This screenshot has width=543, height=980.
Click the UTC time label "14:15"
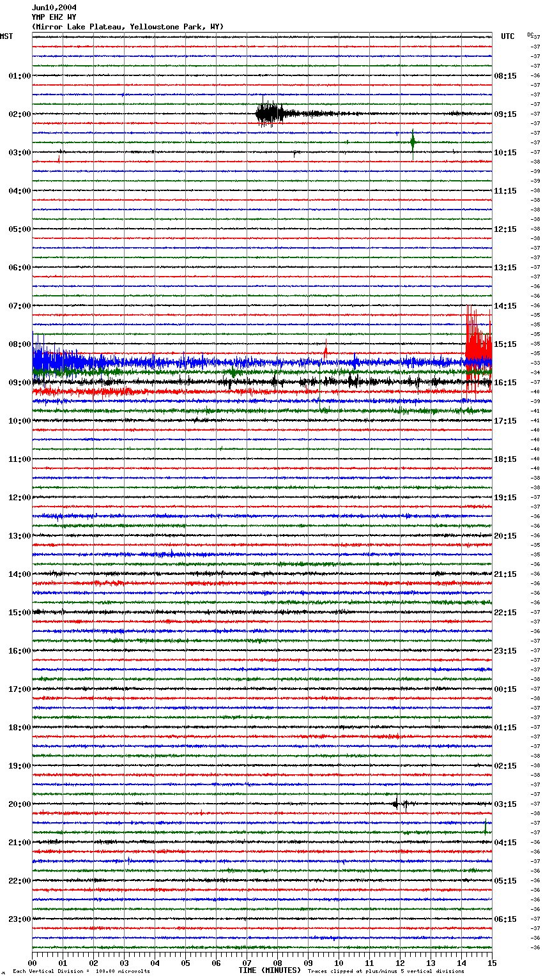click(505, 306)
